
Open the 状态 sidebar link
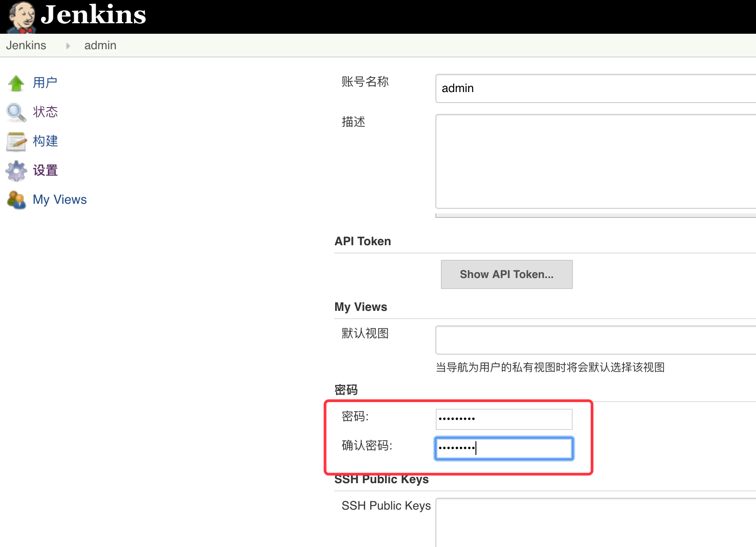click(45, 112)
